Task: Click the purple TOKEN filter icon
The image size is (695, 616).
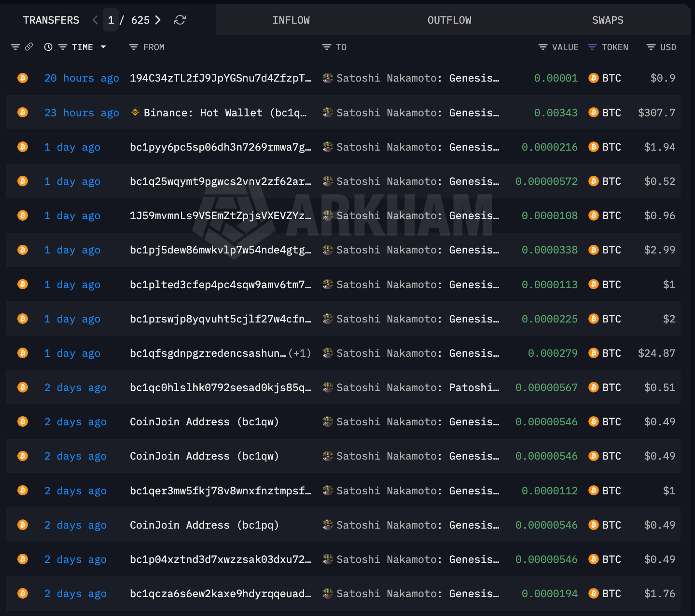Action: (592, 47)
